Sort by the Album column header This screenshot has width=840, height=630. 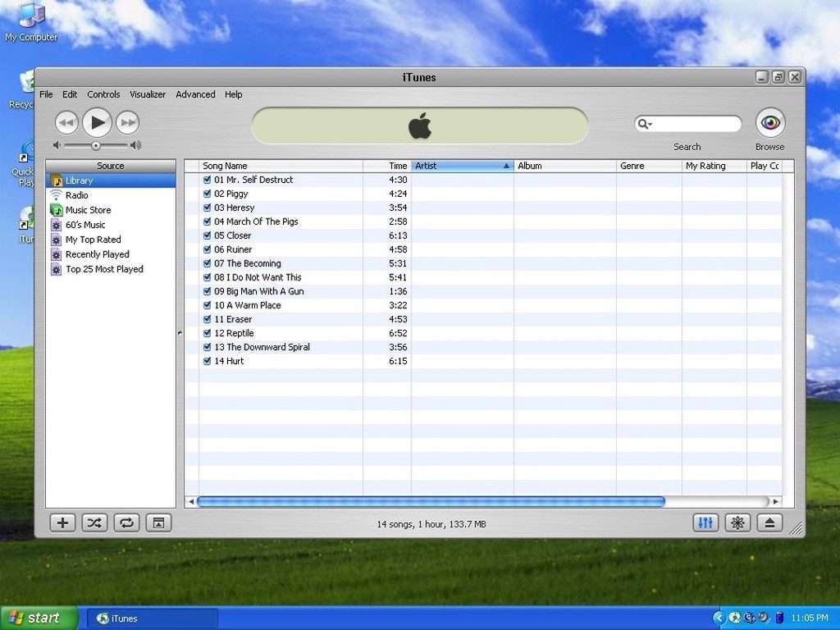click(x=565, y=166)
